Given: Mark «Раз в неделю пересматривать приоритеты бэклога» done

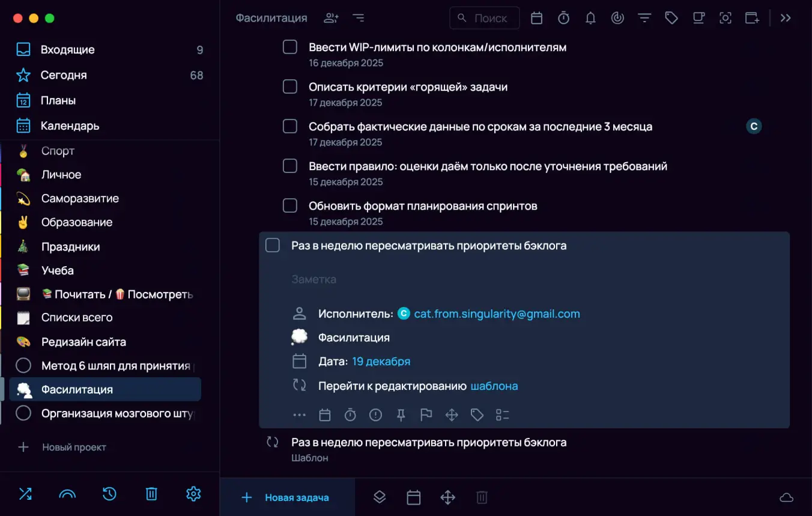Looking at the screenshot, I should pos(272,245).
